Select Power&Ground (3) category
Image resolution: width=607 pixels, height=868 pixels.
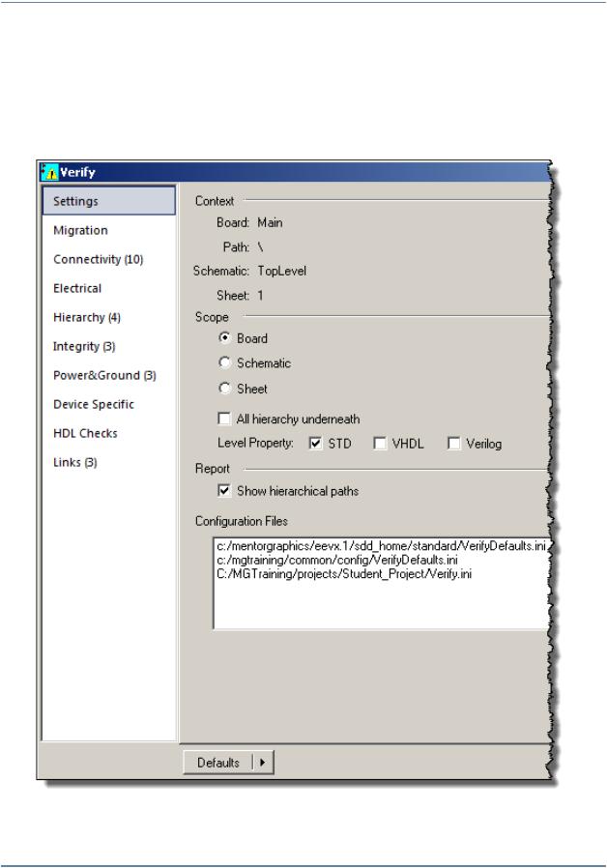click(104, 375)
